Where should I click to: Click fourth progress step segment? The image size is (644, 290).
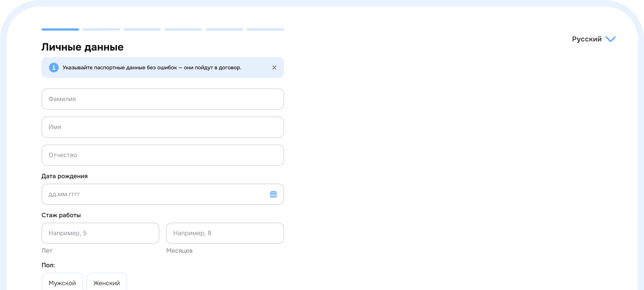(183, 30)
